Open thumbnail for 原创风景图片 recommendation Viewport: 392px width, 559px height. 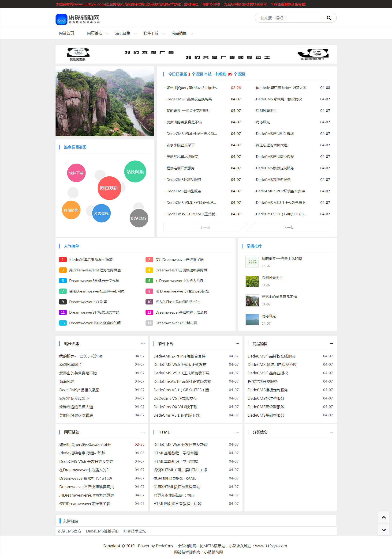pyautogui.click(x=252, y=281)
